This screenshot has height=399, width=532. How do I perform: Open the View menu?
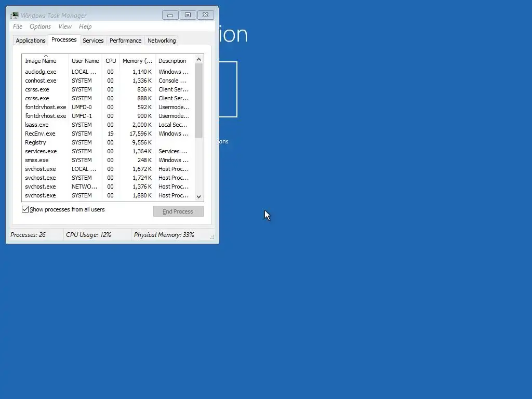coord(65,26)
